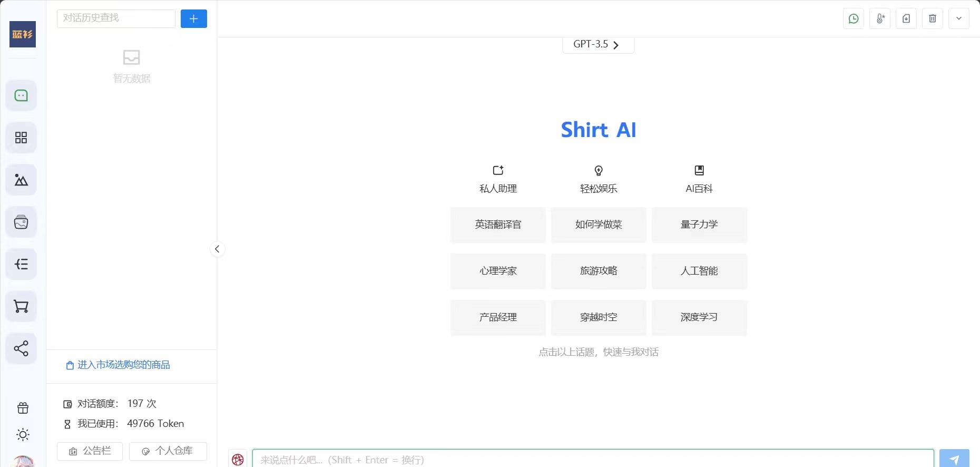
Task: Select the AI百科 category
Action: click(699, 180)
